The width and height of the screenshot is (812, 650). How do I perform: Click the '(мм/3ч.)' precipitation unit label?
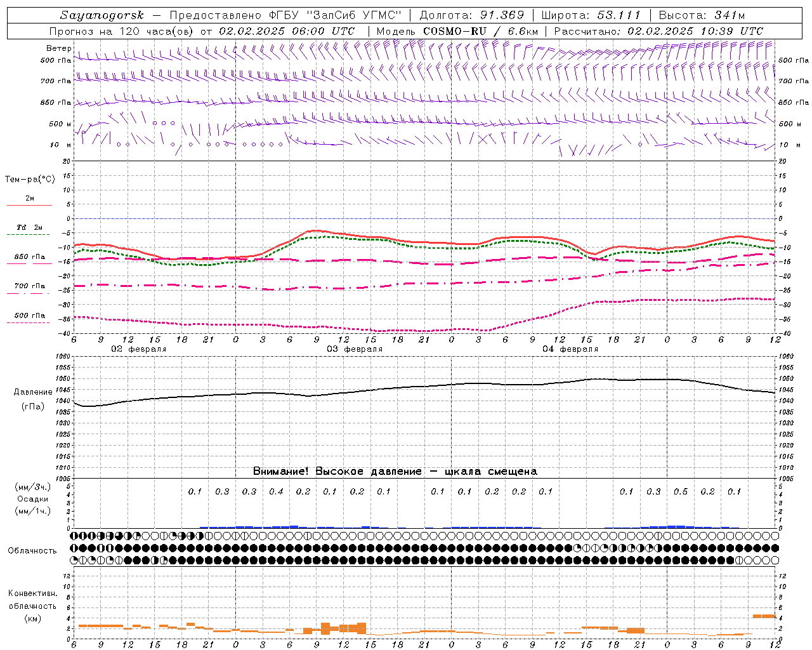click(x=33, y=487)
